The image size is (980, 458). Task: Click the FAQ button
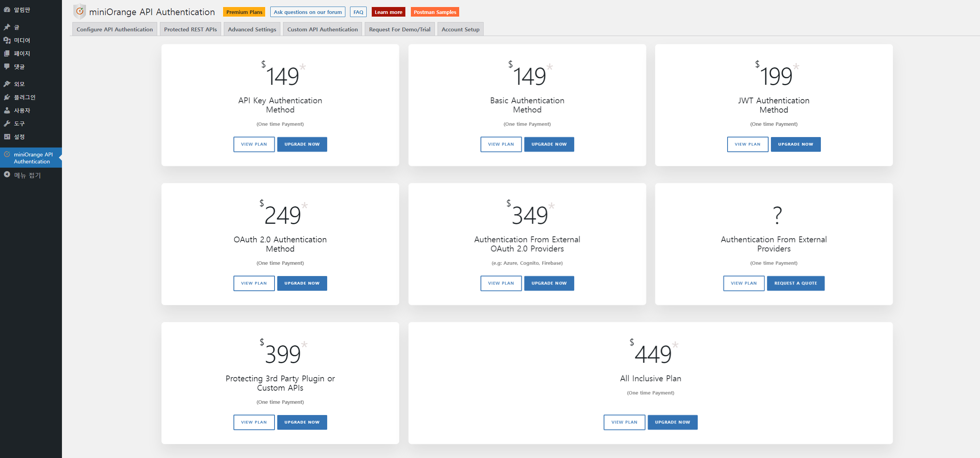pyautogui.click(x=358, y=12)
